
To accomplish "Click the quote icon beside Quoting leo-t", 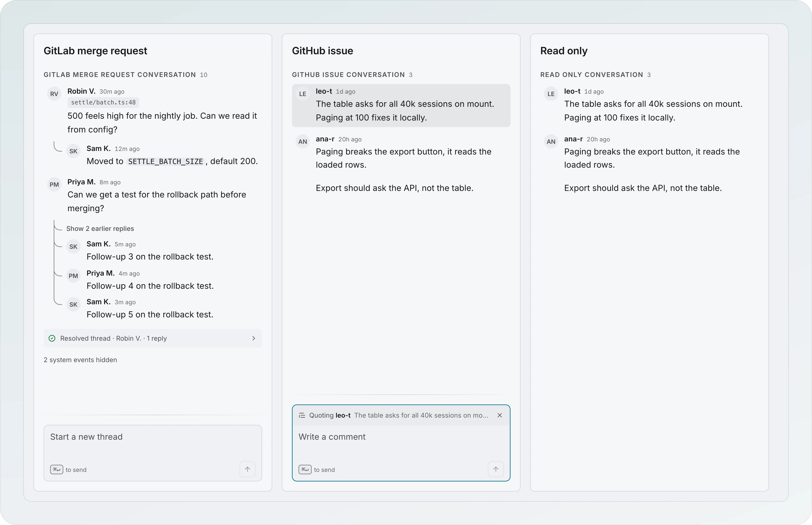I will click(302, 415).
